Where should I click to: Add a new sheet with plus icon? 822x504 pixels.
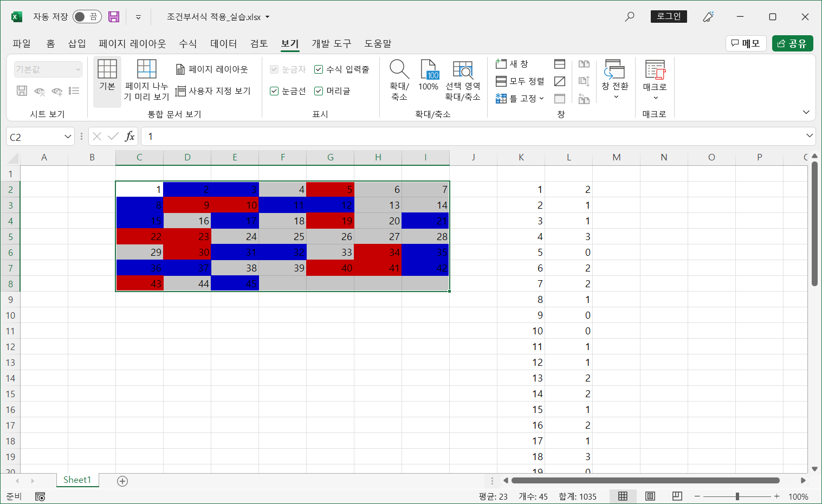click(122, 481)
